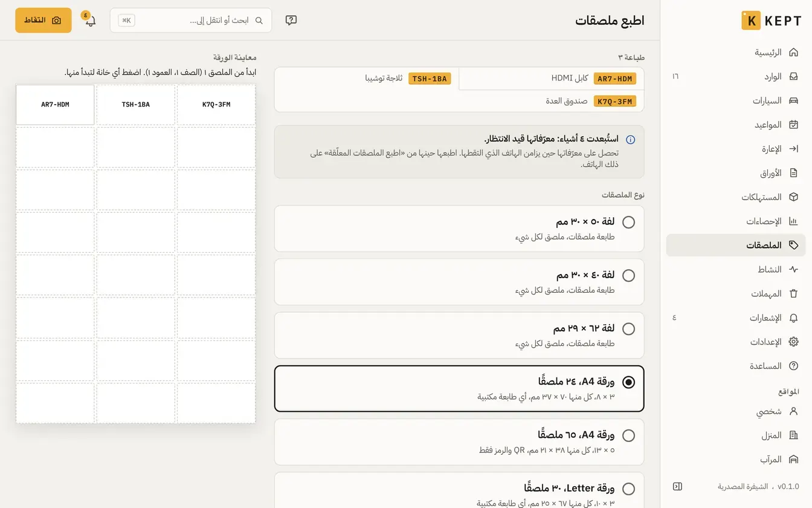Click the K7Q-3FM cell in sheet preview
This screenshot has height=508, width=812.
(x=216, y=105)
